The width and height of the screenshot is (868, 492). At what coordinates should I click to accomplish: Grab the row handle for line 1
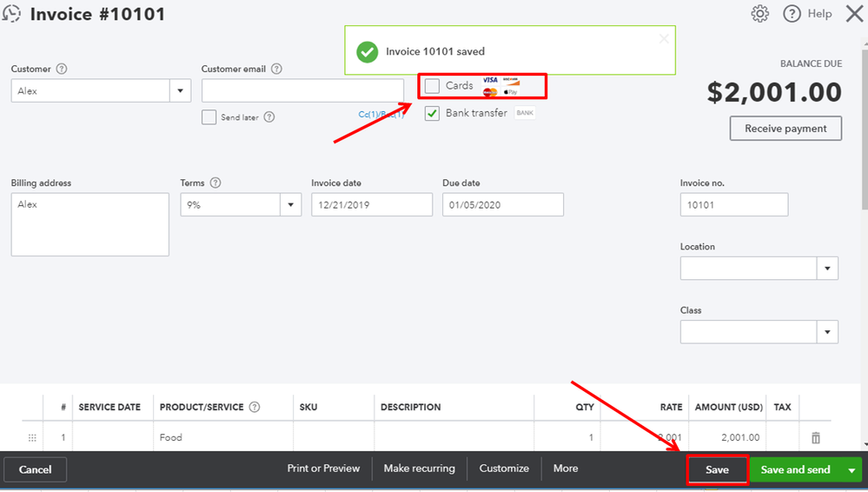[32, 438]
